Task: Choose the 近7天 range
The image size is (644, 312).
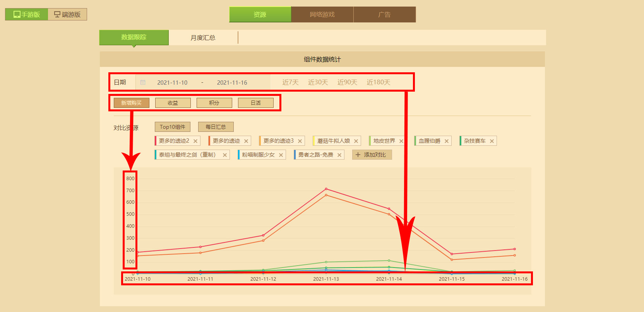Action: click(290, 82)
